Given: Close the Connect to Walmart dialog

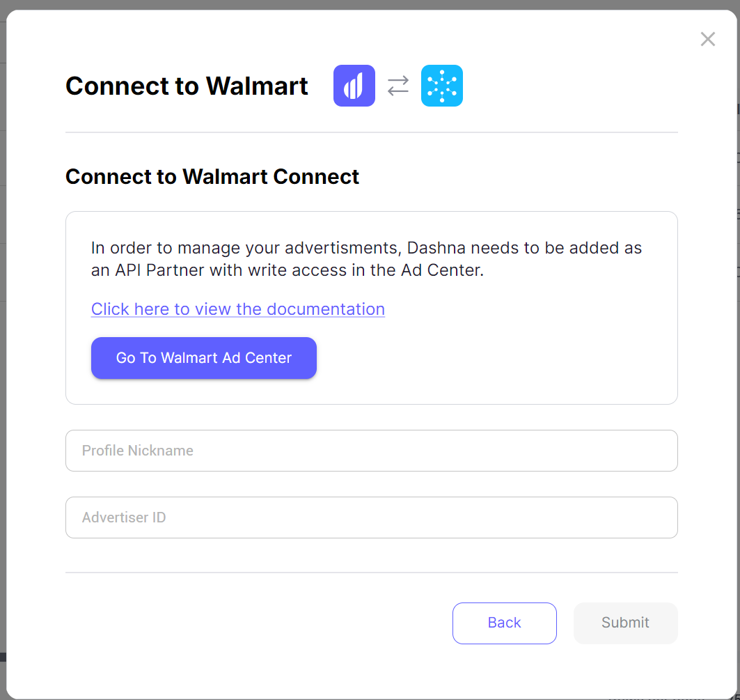Looking at the screenshot, I should pos(707,39).
